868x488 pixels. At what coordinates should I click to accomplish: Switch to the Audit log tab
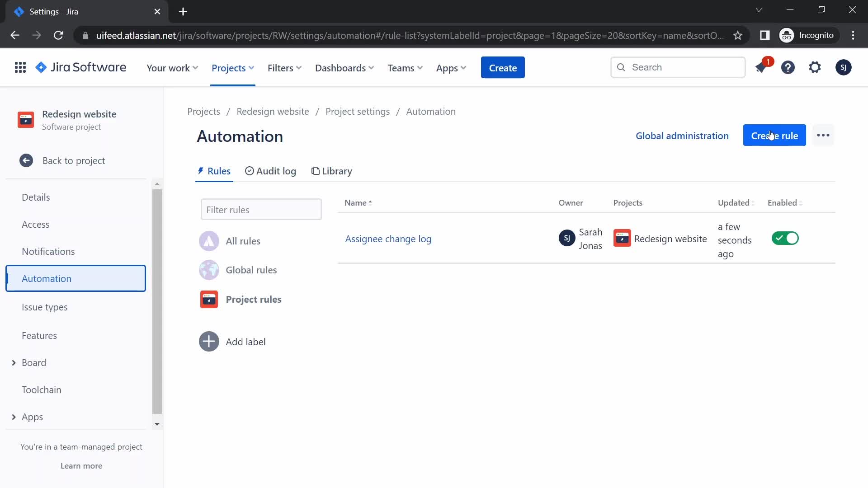click(x=271, y=170)
